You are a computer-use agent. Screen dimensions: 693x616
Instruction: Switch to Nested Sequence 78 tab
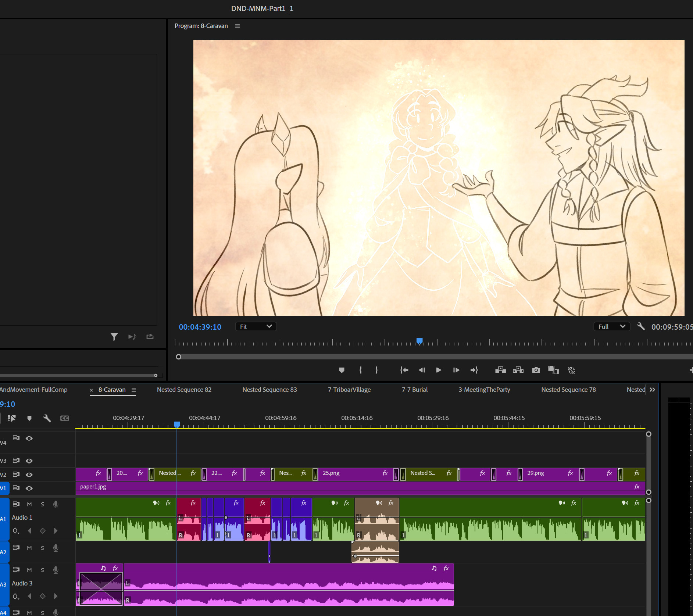pyautogui.click(x=568, y=390)
